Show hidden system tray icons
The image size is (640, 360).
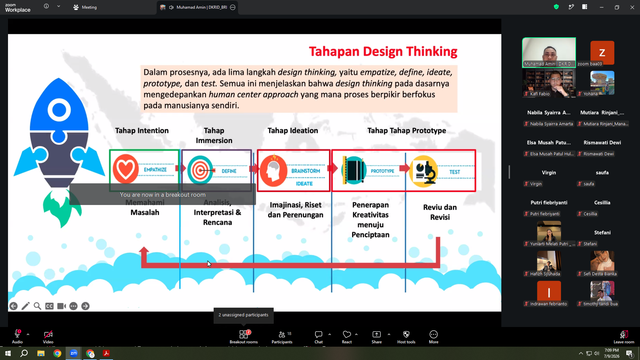[580, 353]
